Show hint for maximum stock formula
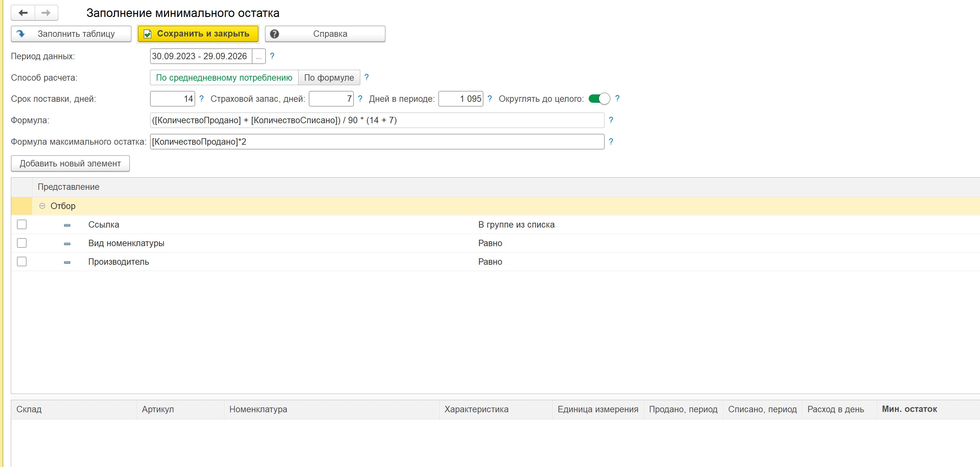This screenshot has width=980, height=467. (610, 141)
